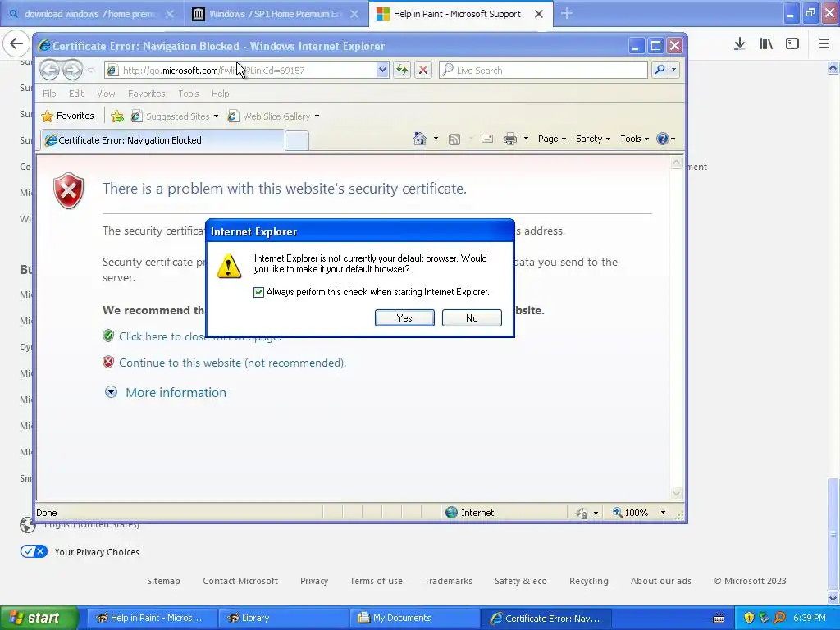
Task: Click No in default browser dialog
Action: pos(472,317)
